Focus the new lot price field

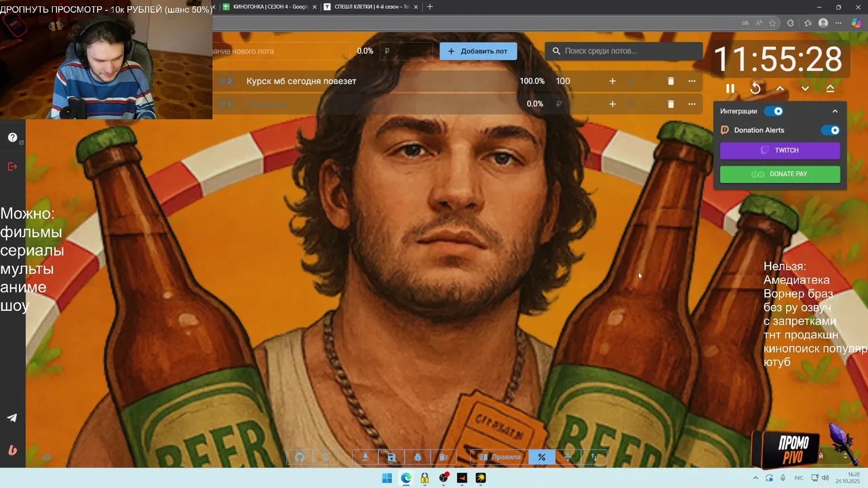[407, 51]
